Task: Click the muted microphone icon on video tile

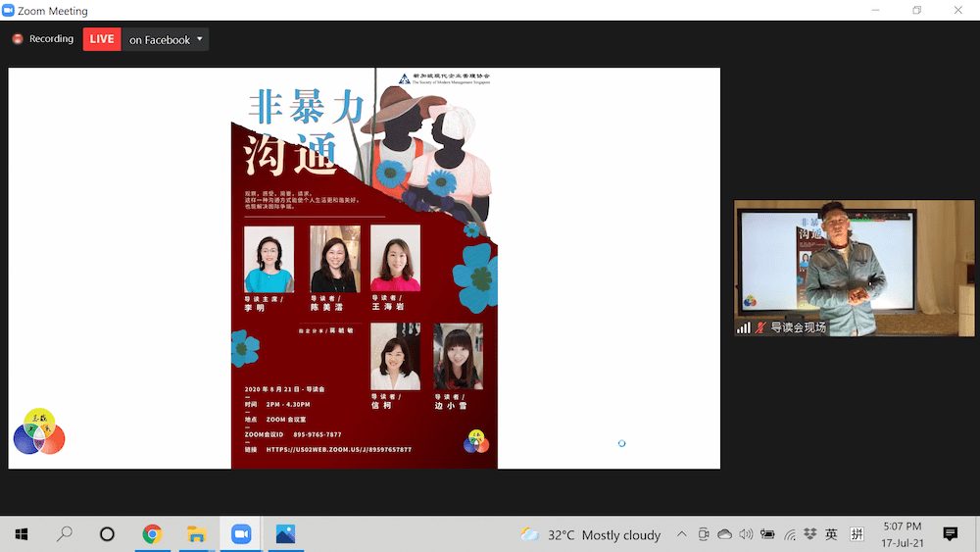Action: [x=759, y=327]
